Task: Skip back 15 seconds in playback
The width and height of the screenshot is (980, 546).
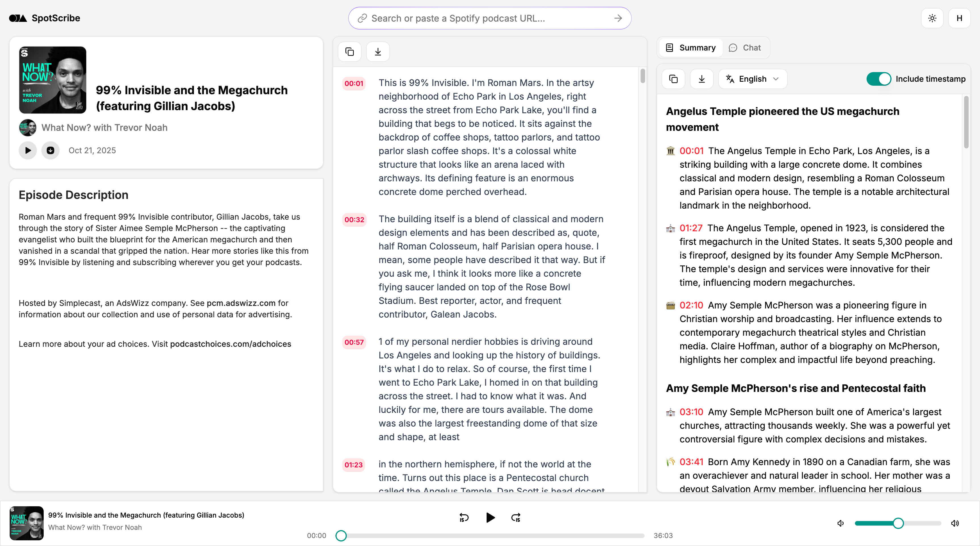Action: pyautogui.click(x=464, y=518)
